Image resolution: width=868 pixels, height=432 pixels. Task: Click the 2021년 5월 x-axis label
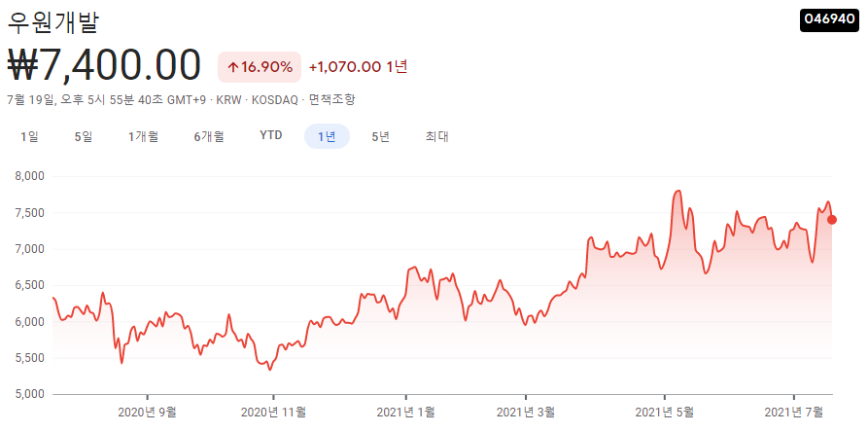point(664,413)
